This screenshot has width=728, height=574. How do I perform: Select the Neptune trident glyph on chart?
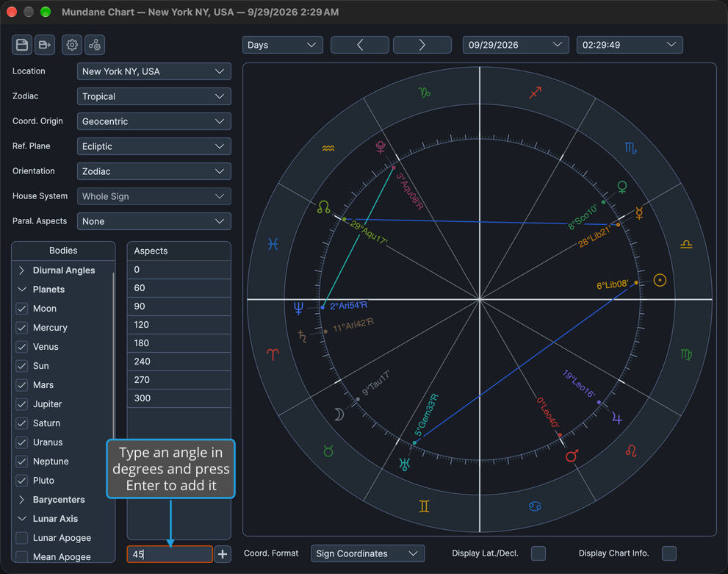tap(298, 308)
